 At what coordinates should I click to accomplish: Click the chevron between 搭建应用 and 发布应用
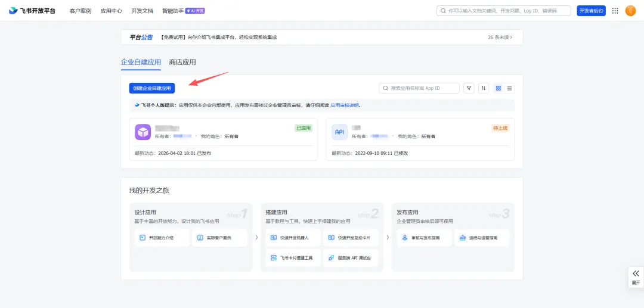pos(388,238)
